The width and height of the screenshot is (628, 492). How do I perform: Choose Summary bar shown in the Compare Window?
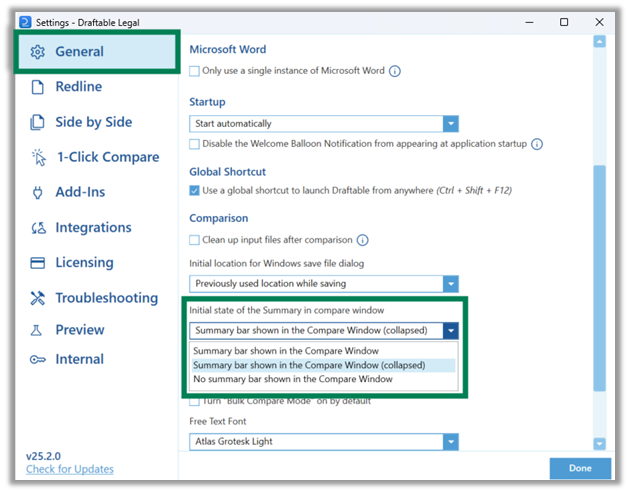coord(324,351)
